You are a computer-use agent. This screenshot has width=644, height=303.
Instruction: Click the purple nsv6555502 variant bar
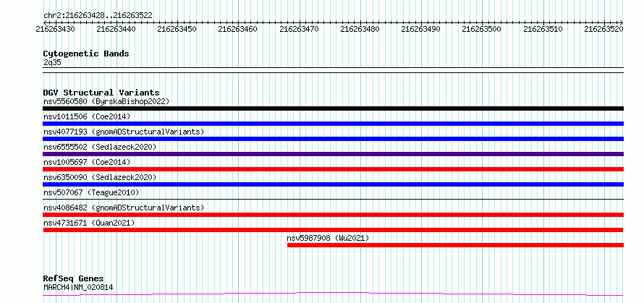coord(333,154)
